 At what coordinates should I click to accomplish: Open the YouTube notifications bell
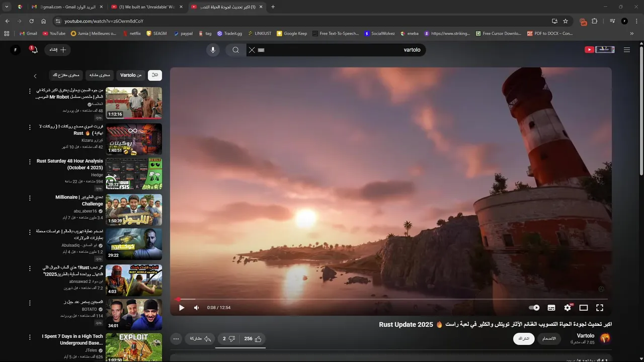coord(33,50)
